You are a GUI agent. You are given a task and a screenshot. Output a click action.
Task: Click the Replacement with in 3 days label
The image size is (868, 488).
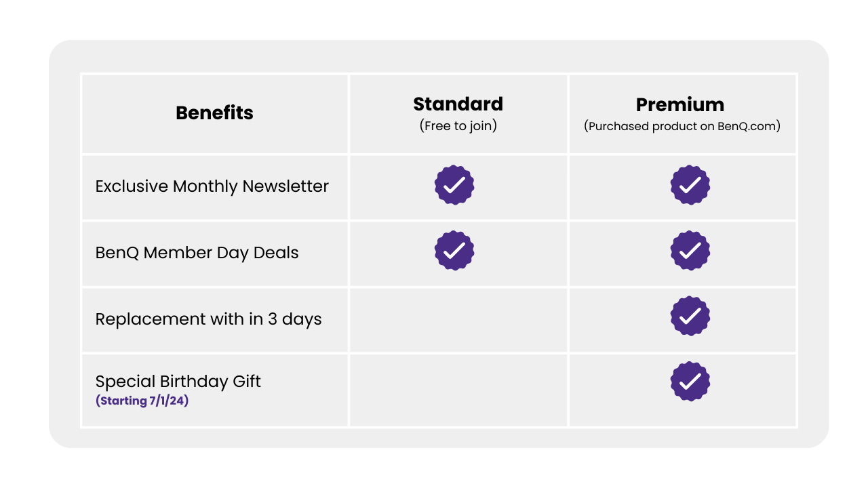tap(209, 319)
